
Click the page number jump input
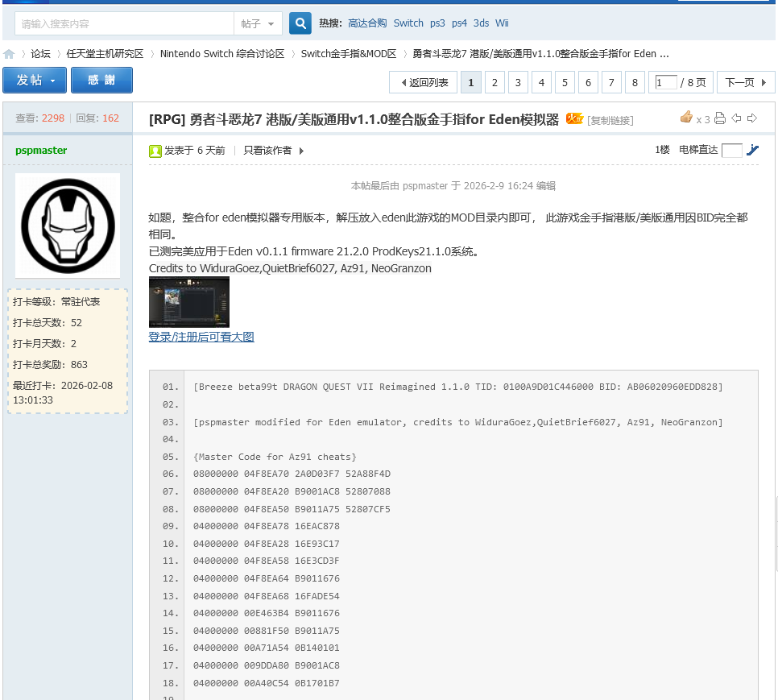click(x=666, y=82)
